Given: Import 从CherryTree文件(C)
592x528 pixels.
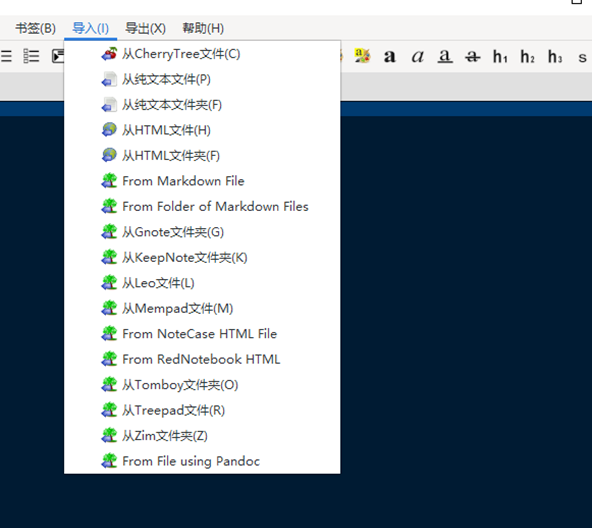Looking at the screenshot, I should [202, 54].
